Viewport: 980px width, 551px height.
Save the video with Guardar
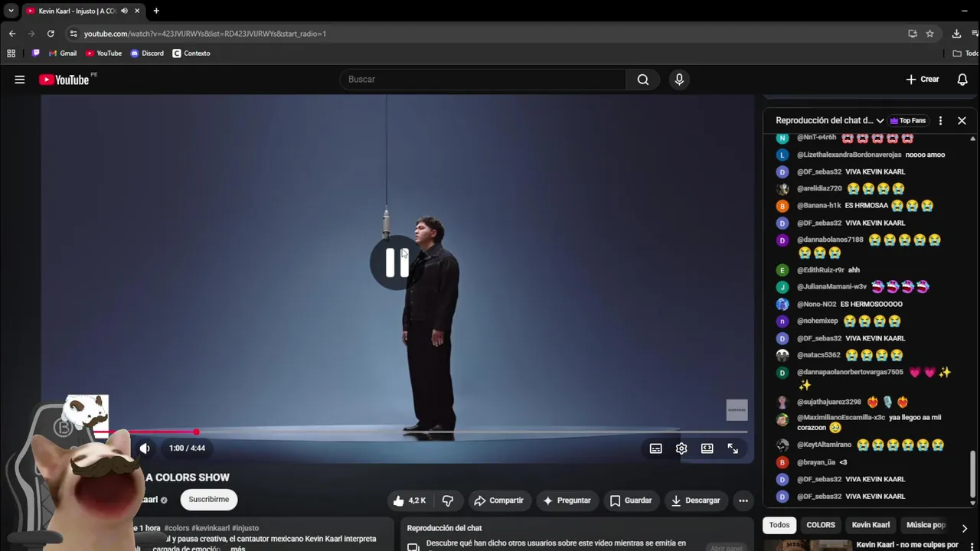[x=631, y=500]
